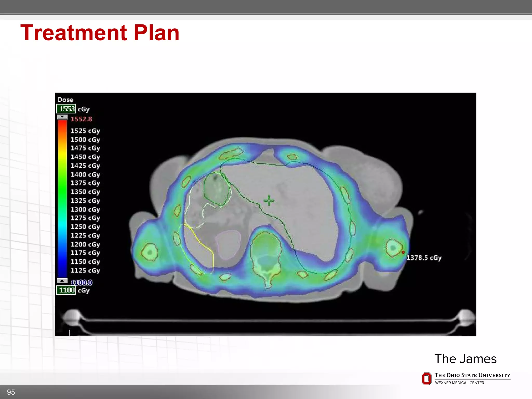Select the 1225 cGy scale label
The width and height of the screenshot is (532, 399).
point(85,236)
